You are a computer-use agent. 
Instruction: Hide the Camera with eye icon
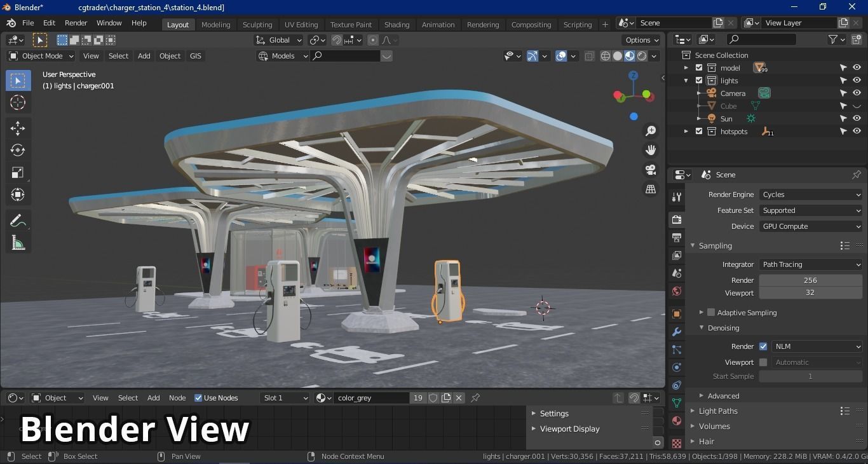[857, 93]
